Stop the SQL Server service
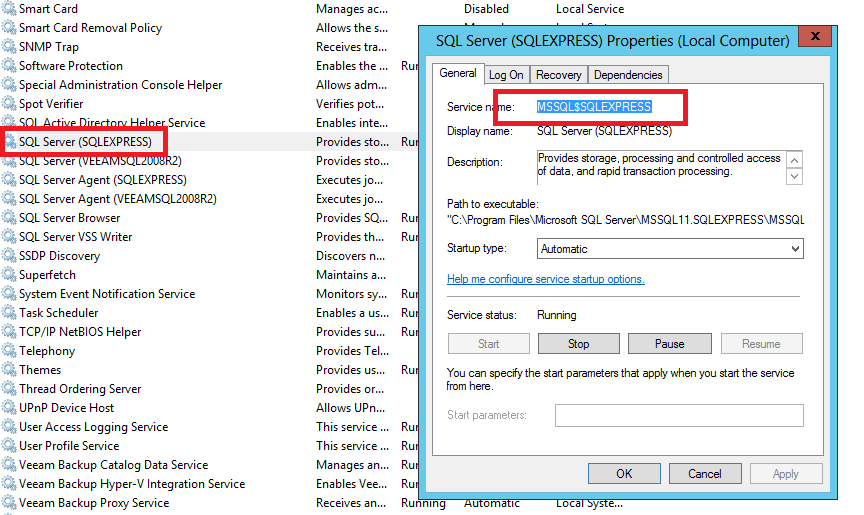Screen dimensions: 864x515 tap(579, 344)
